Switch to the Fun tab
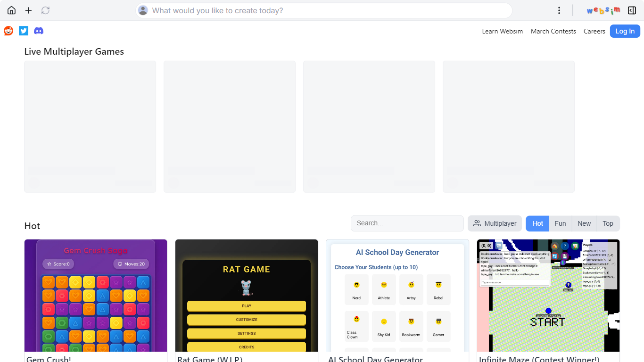Viewport: 644px width, 362px height. (560, 223)
